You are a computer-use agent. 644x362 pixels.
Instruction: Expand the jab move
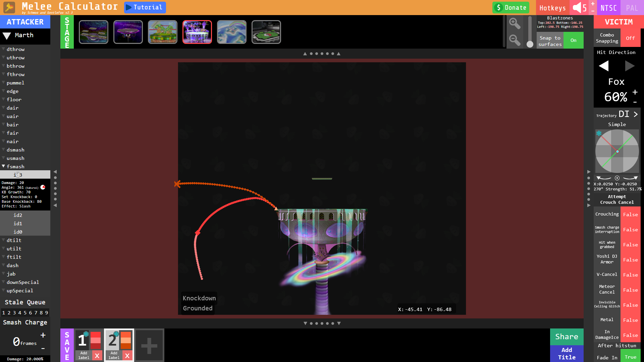[25, 274]
